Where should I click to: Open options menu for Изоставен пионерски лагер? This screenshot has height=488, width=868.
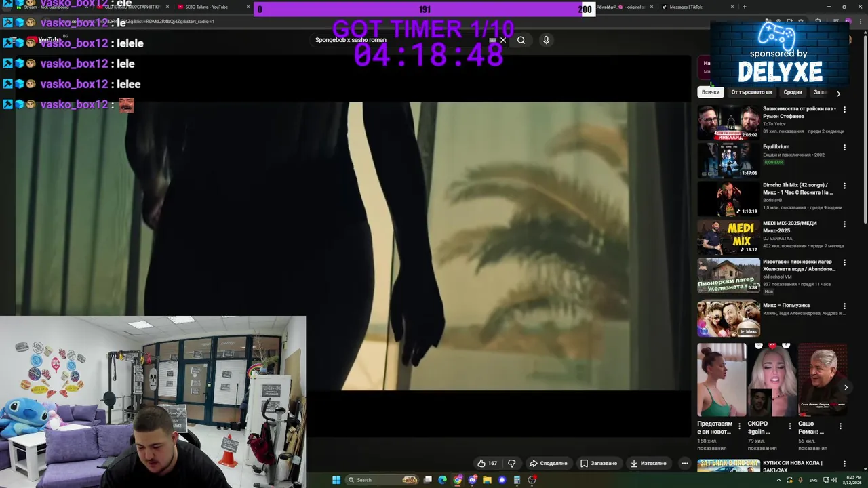pyautogui.click(x=844, y=262)
